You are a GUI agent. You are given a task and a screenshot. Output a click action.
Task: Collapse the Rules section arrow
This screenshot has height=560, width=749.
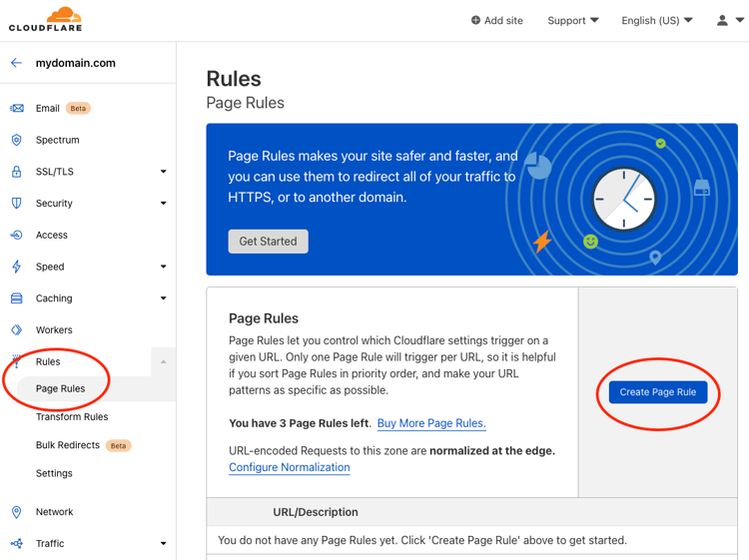coord(164,362)
